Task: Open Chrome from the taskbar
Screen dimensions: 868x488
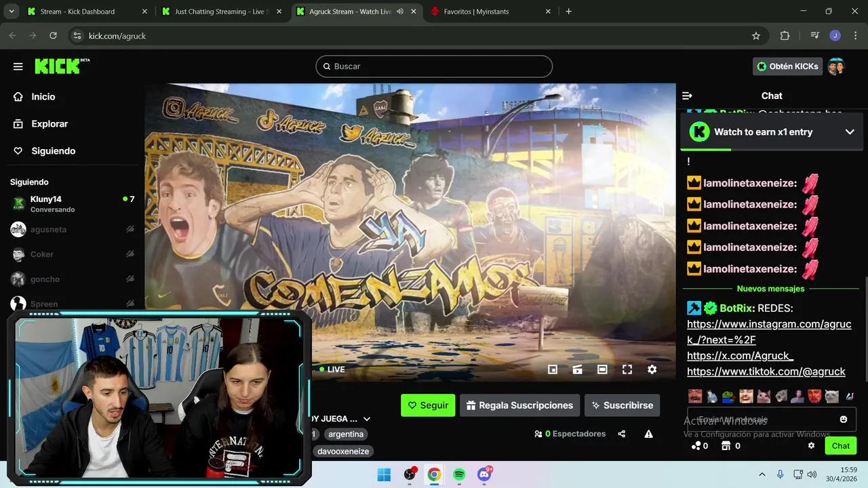Action: tap(434, 474)
